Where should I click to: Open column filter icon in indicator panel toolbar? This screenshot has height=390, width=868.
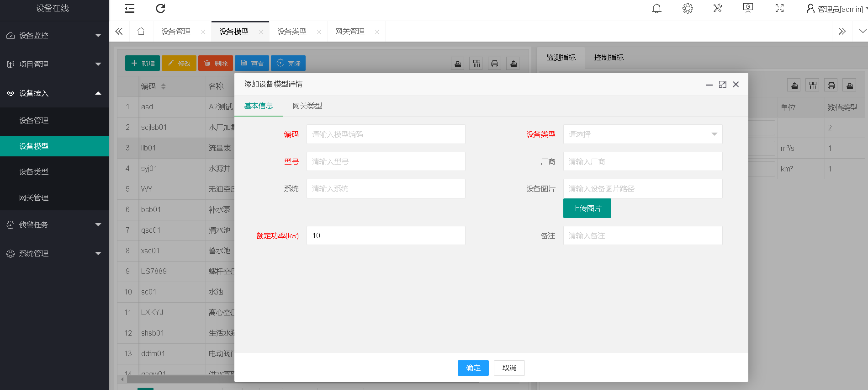coord(812,85)
